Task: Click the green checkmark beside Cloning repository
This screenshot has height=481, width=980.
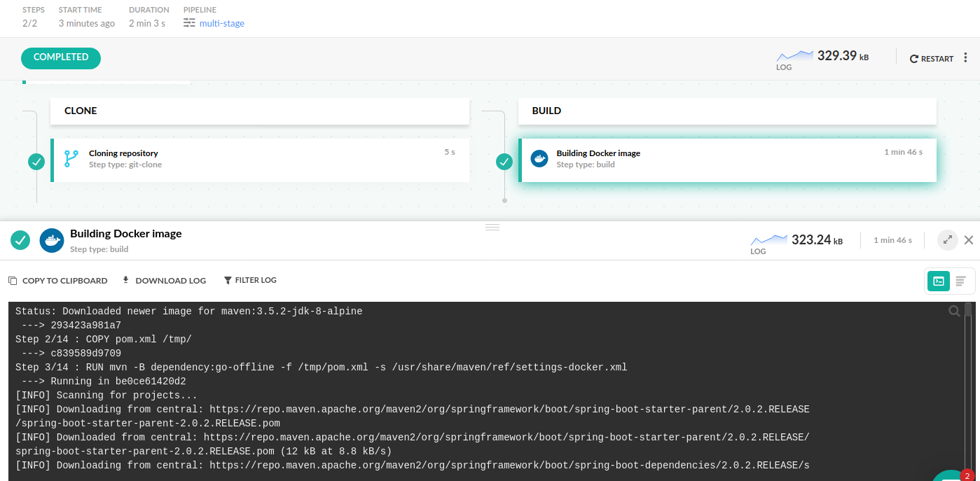Action: 36,162
